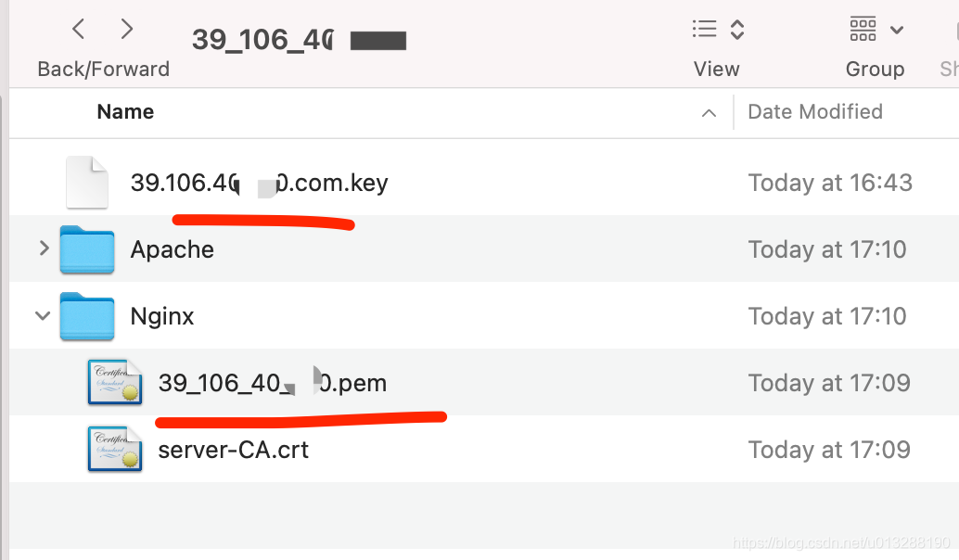Image resolution: width=959 pixels, height=560 pixels.
Task: Toggle the Name column sort direction
Action: pos(709,112)
